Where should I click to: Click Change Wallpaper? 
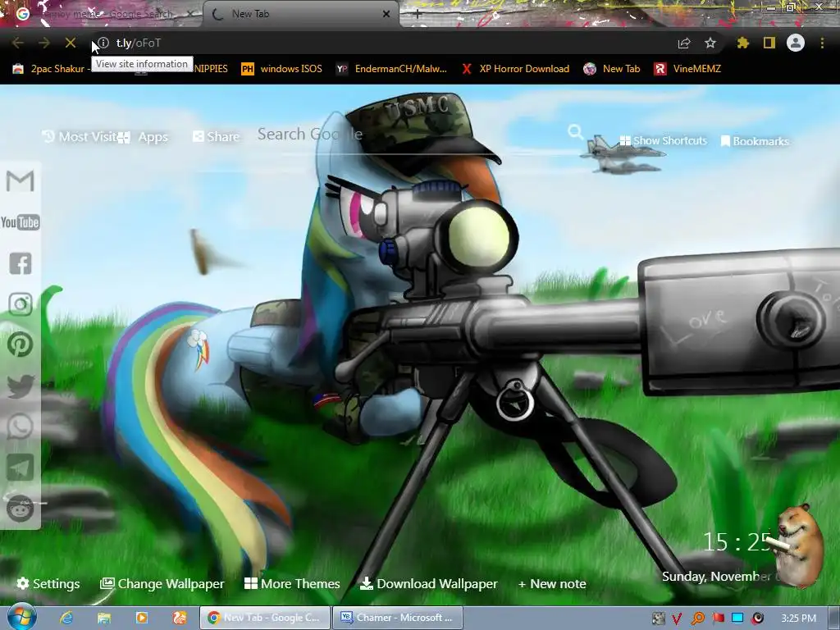pyautogui.click(x=162, y=583)
